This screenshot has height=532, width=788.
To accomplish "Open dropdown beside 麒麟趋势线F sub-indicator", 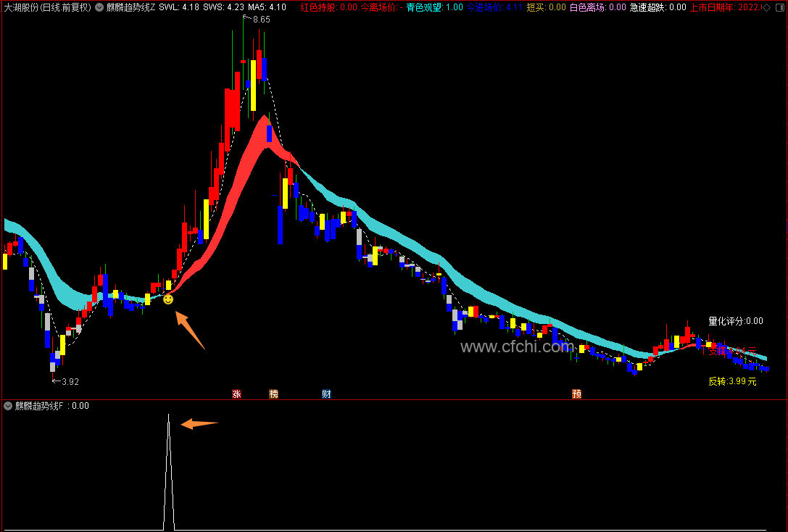I will click(7, 406).
